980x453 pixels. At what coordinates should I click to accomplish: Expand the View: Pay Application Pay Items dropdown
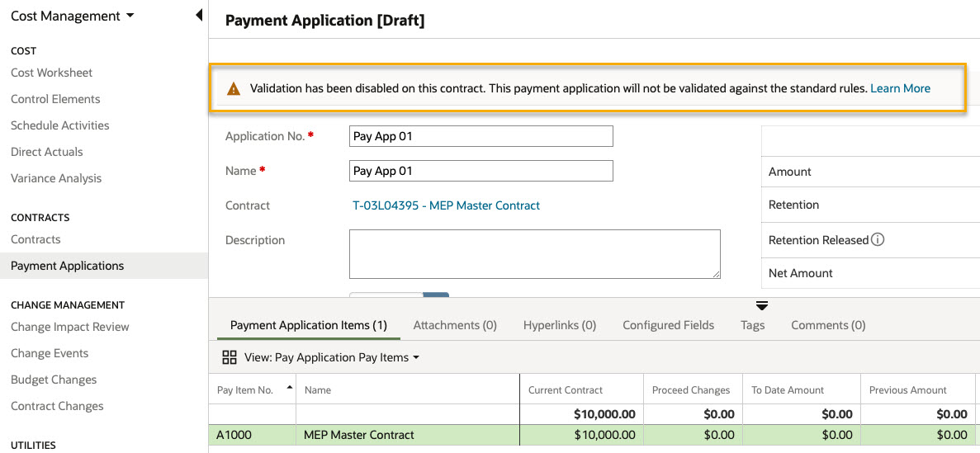pyautogui.click(x=332, y=357)
